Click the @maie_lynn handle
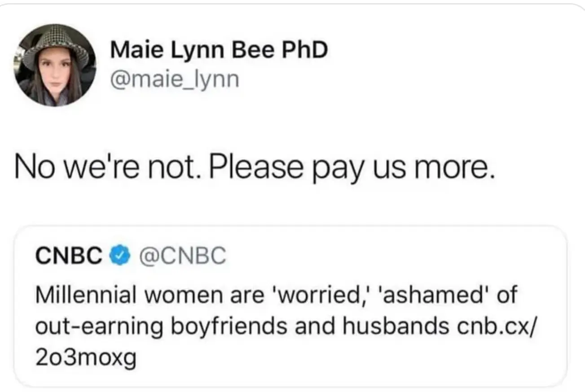The height and width of the screenshot is (392, 585). point(174,79)
